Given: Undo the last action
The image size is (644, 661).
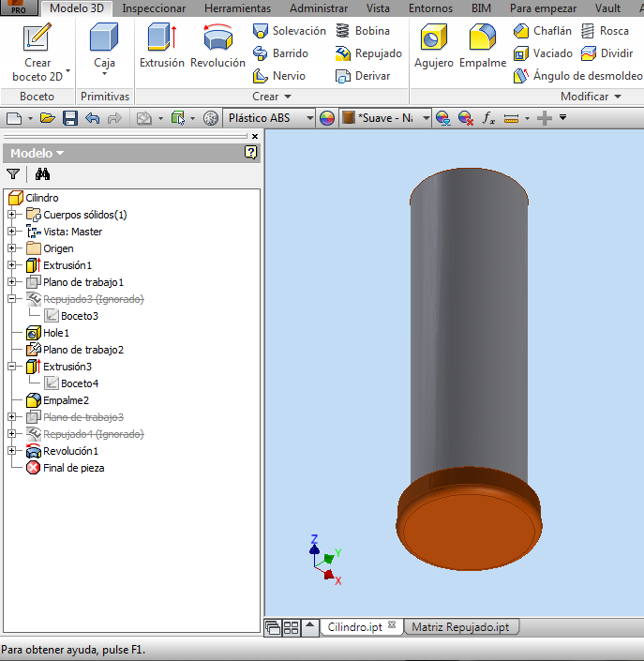Looking at the screenshot, I should (92, 118).
